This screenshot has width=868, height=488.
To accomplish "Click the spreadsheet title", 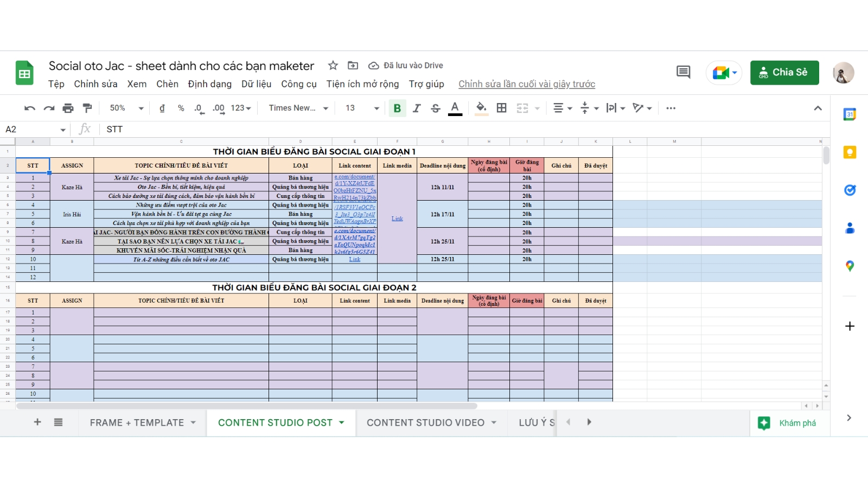I will click(x=181, y=66).
